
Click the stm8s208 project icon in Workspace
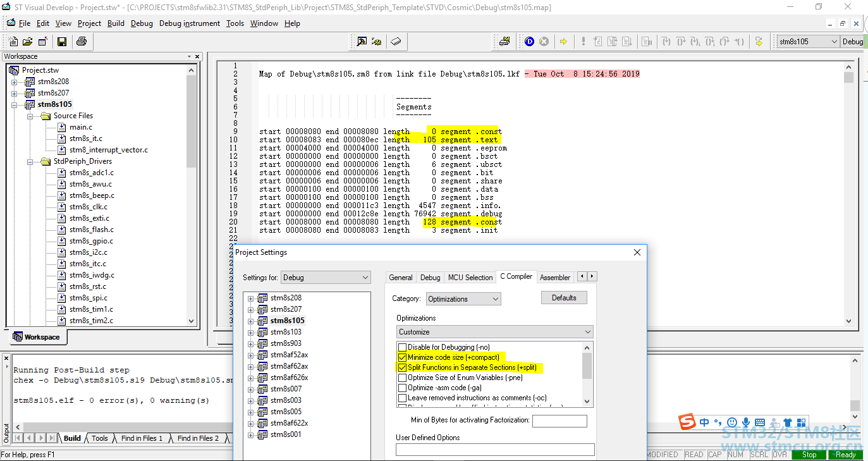pos(30,82)
